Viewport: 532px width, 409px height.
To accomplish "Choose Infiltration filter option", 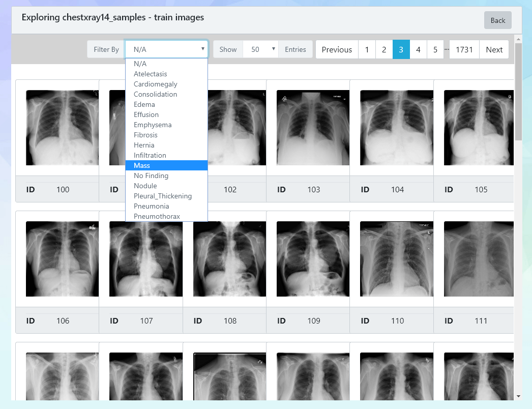I will pos(166,156).
